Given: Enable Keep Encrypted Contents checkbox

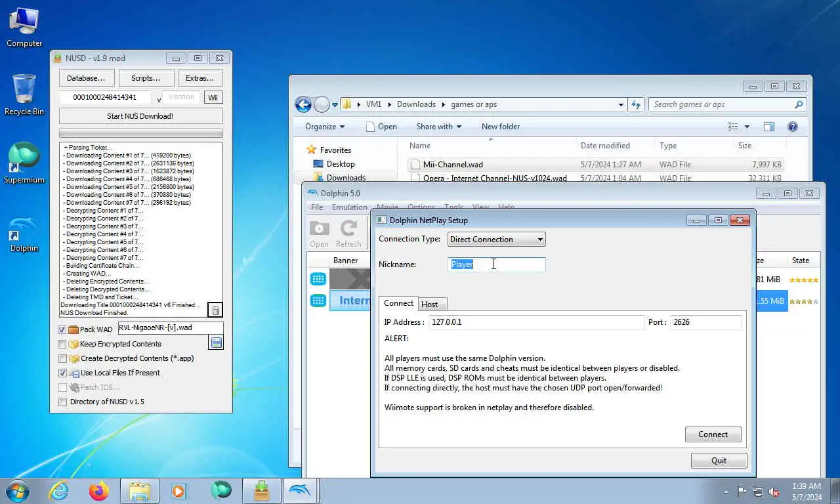Looking at the screenshot, I should [x=62, y=344].
